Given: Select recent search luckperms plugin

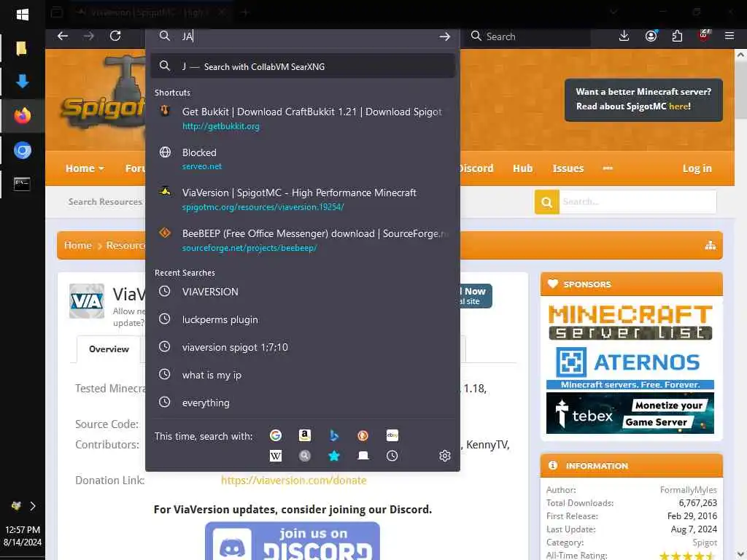Looking at the screenshot, I should [x=303, y=319].
